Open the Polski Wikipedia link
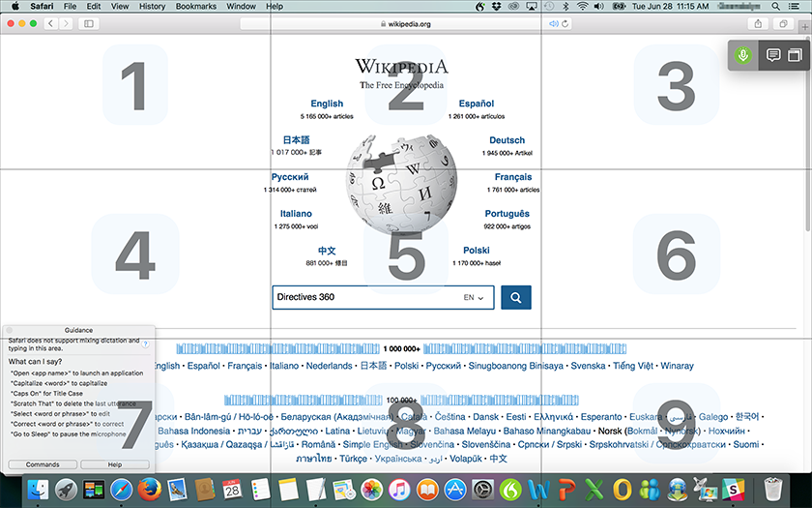812x508 pixels. 477,251
